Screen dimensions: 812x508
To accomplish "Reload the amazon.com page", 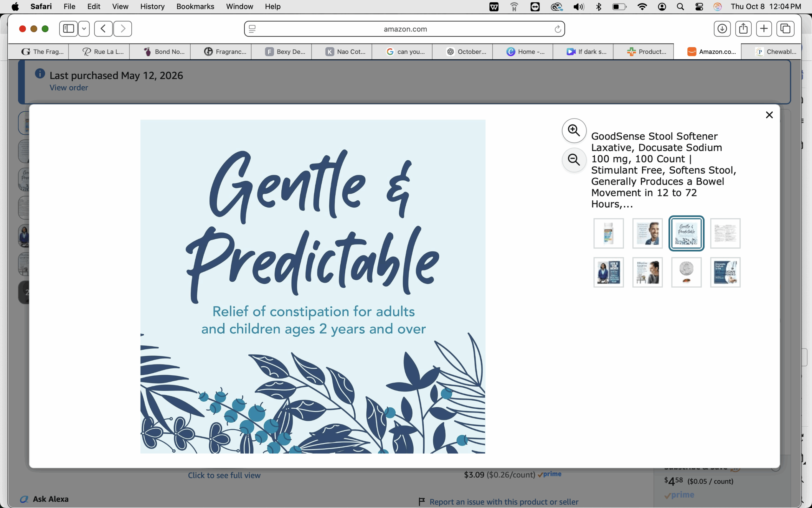I will coord(557,29).
